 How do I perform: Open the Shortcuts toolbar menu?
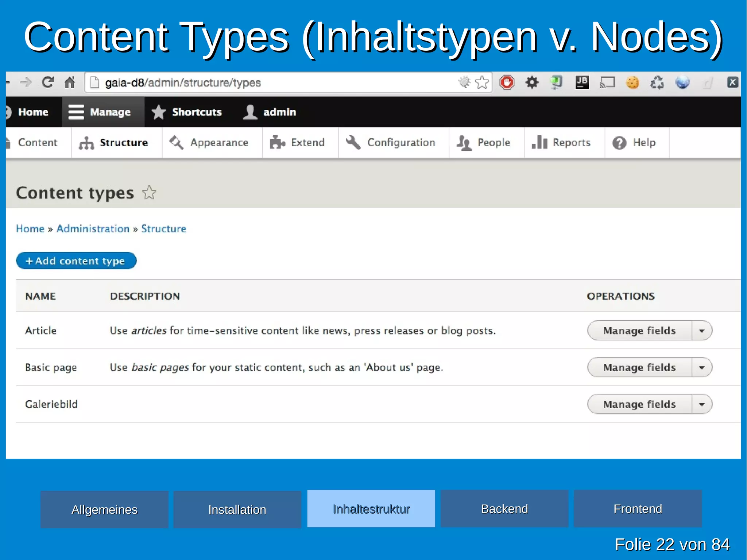tap(187, 112)
